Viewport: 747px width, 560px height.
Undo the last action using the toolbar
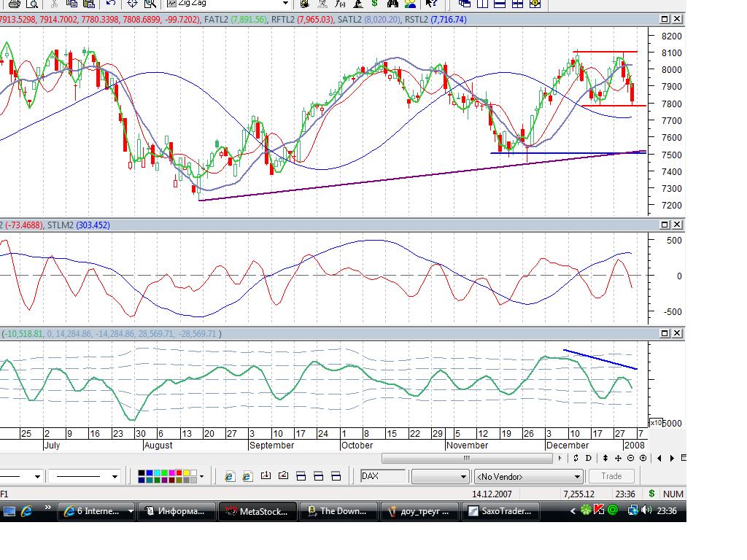click(111, 4)
